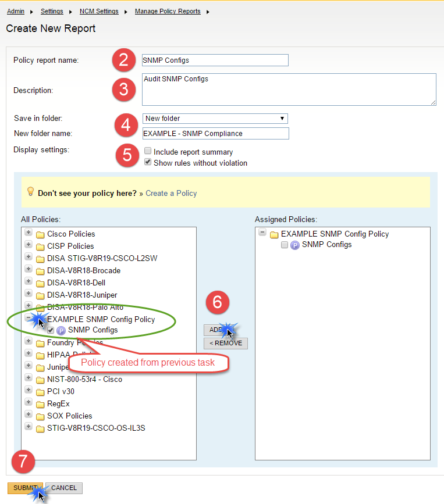Click the folder icon of assigned EXAMPLE SNMP Config Policy
This screenshot has width=444, height=504.
(274, 235)
